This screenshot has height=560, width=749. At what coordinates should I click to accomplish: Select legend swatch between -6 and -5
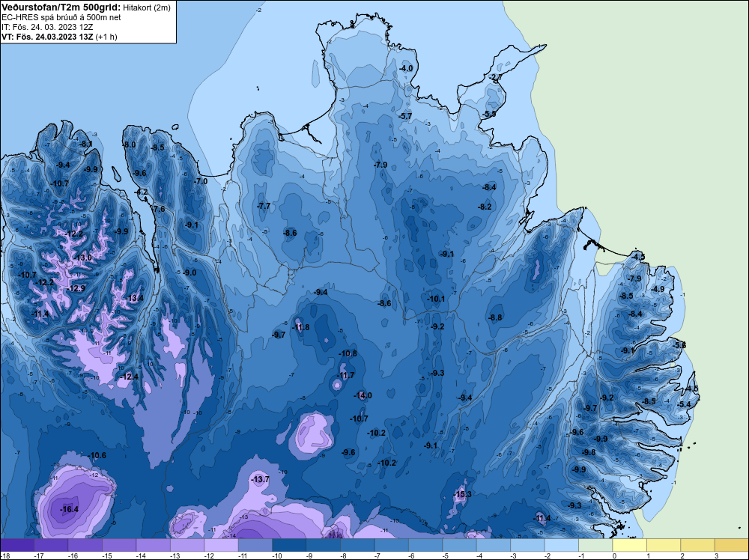coord(425,545)
